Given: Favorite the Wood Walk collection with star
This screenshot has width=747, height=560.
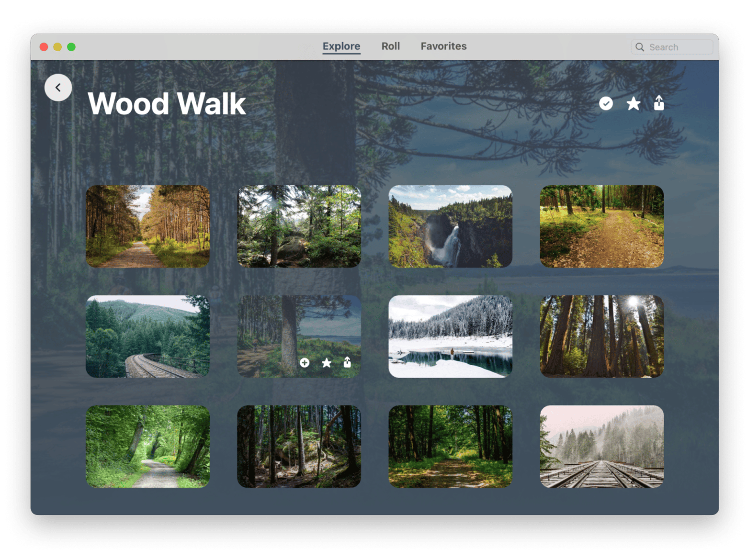Looking at the screenshot, I should (633, 103).
